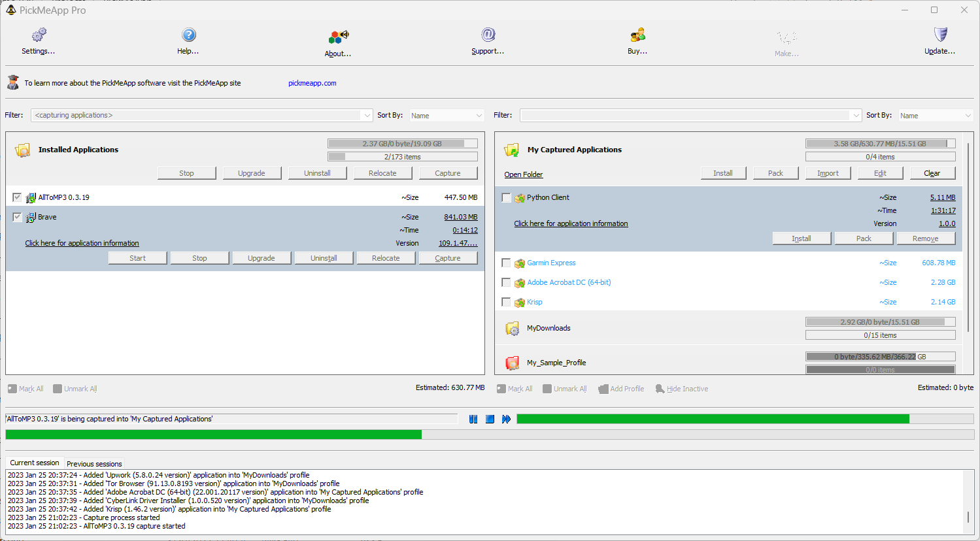The width and height of the screenshot is (980, 541).
Task: Stop the current capture with square icon
Action: pos(490,419)
